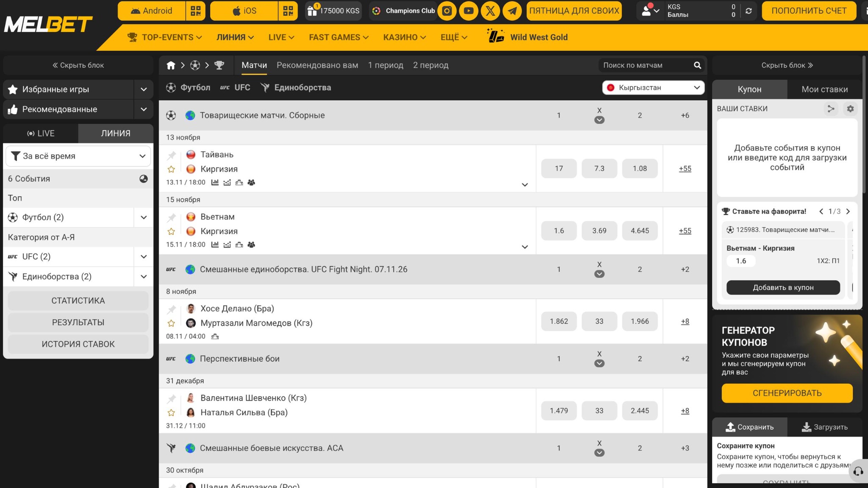Image resolution: width=868 pixels, height=488 pixels.
Task: Open the За всё время filter dropdown
Action: pyautogui.click(x=78, y=156)
